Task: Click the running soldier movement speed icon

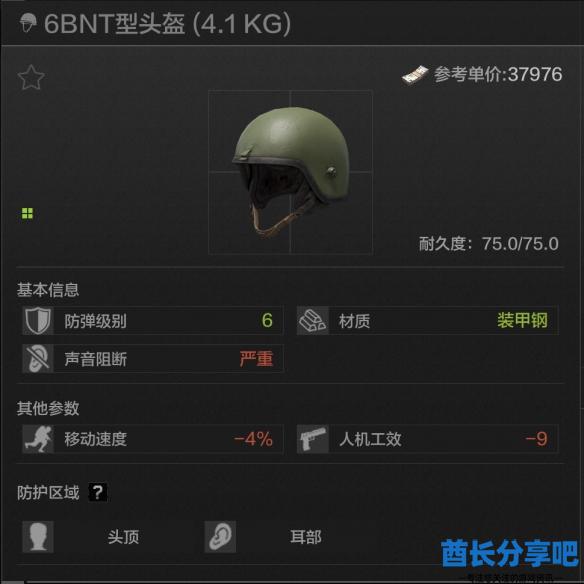Action: 38,439
